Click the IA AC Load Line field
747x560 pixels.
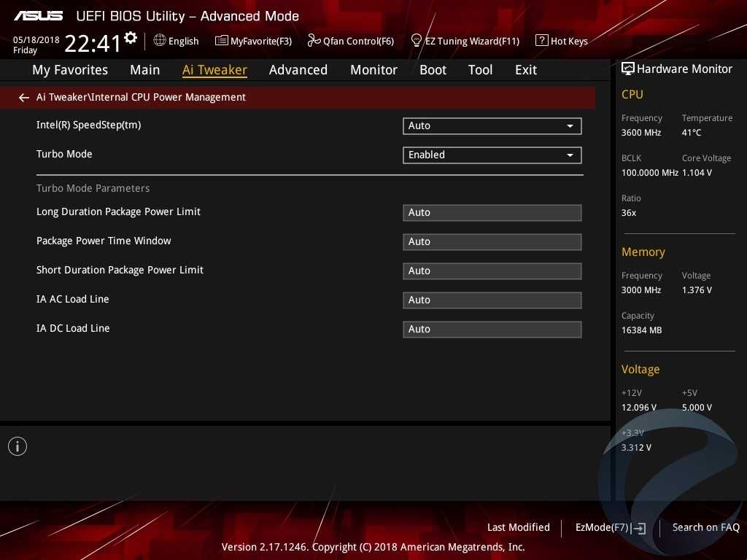click(492, 300)
